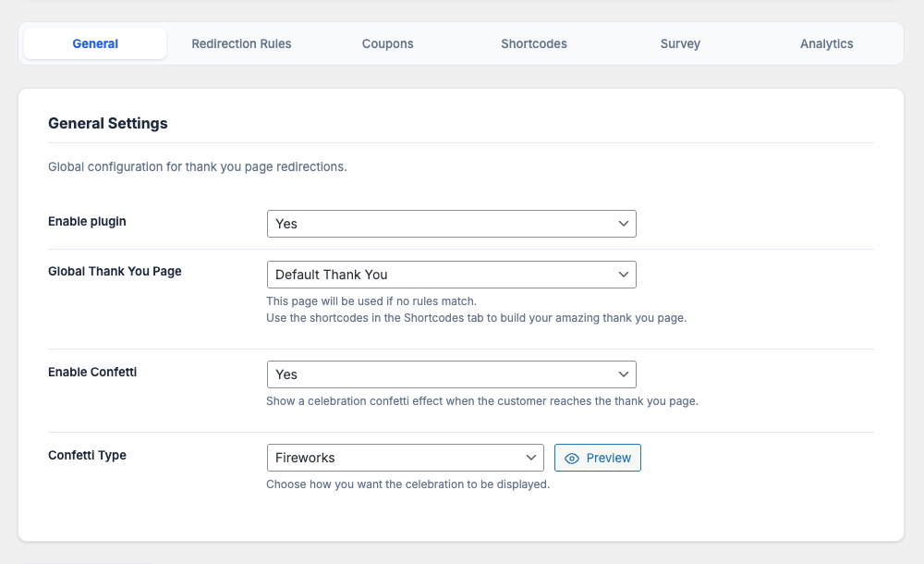Click the eye icon in Preview button
Screen dimensions: 924x564
tap(571, 458)
